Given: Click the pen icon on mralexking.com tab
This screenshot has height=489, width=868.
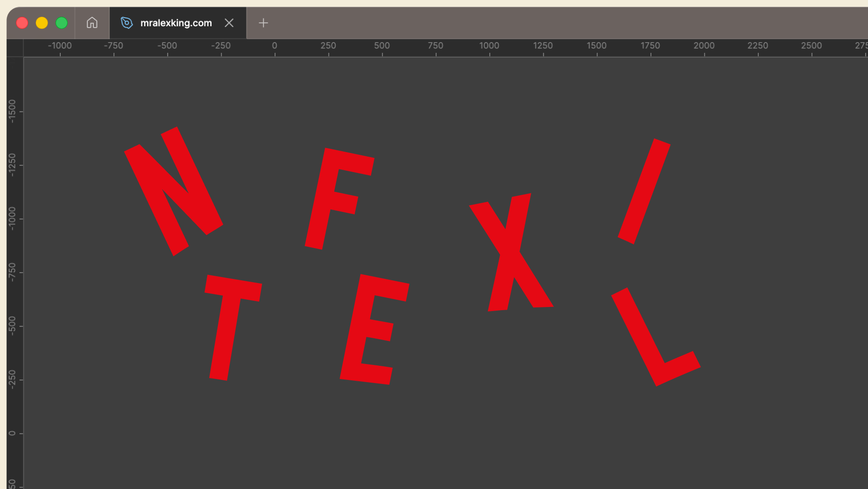Looking at the screenshot, I should 127,23.
